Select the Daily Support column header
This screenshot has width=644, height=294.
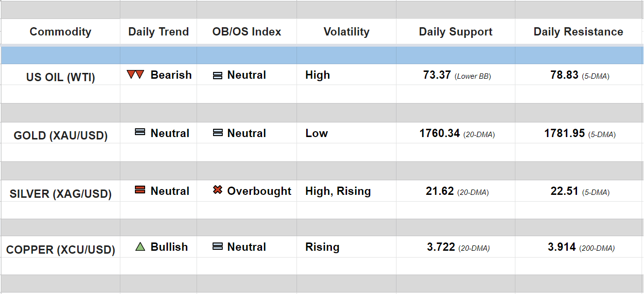(x=456, y=32)
